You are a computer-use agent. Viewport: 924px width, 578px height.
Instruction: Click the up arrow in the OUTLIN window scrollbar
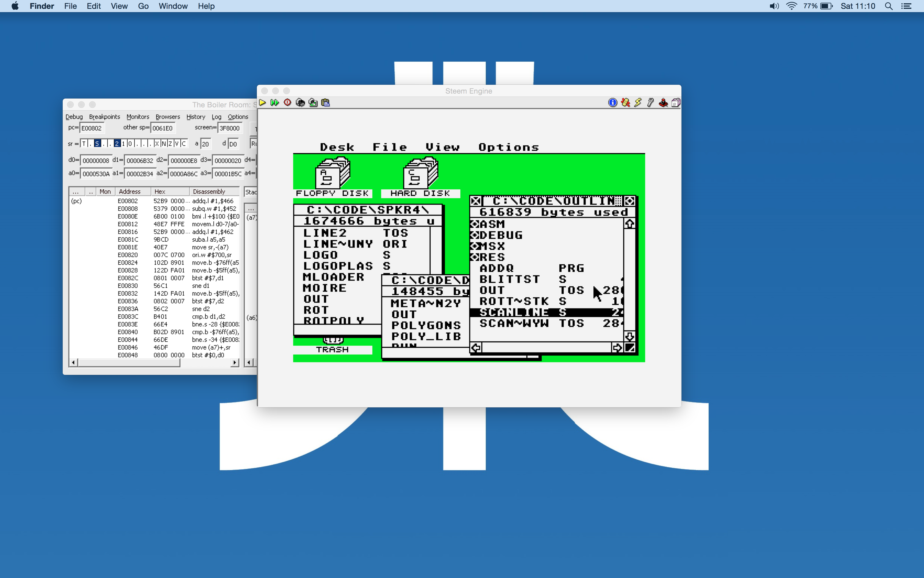click(x=630, y=223)
